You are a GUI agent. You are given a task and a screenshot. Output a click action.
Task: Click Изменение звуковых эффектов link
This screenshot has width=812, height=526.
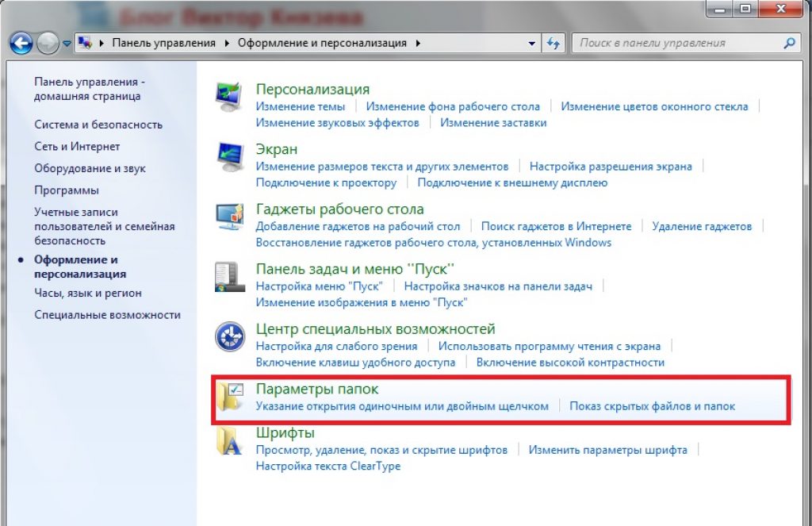coord(338,123)
